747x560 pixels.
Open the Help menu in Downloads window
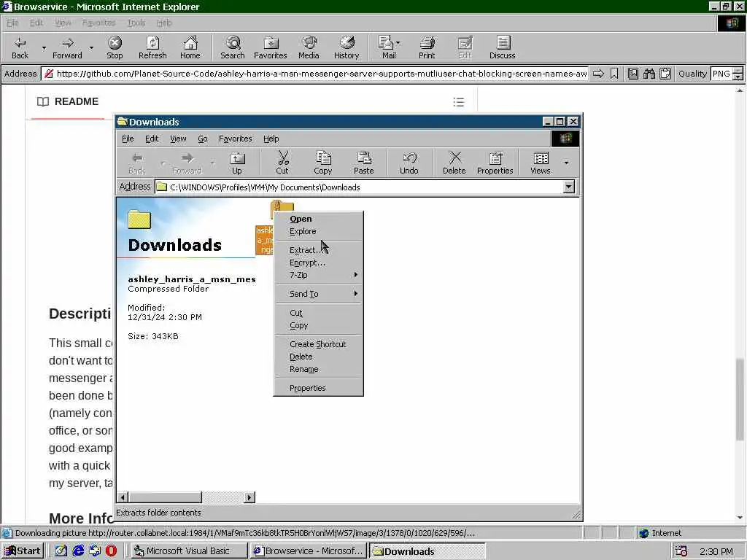[271, 139]
